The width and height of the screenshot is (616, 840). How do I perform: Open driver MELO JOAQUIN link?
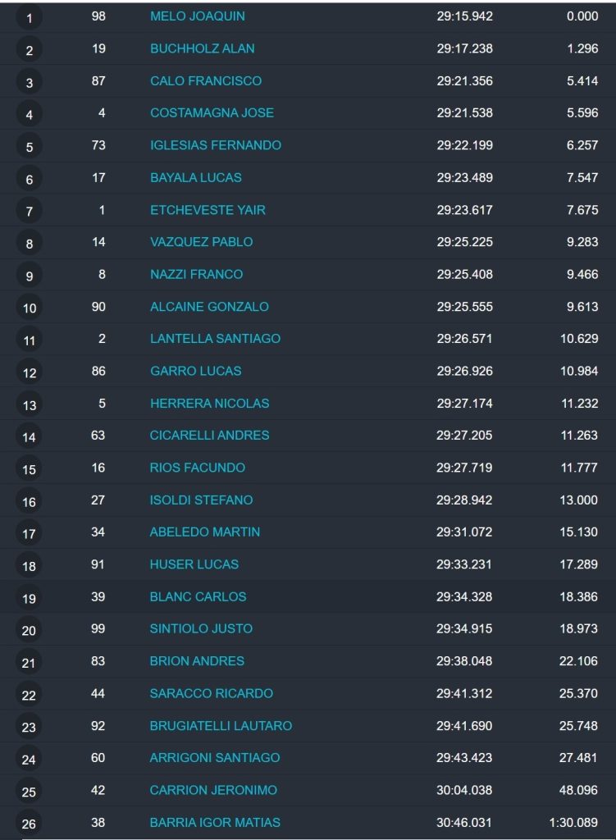pos(197,16)
